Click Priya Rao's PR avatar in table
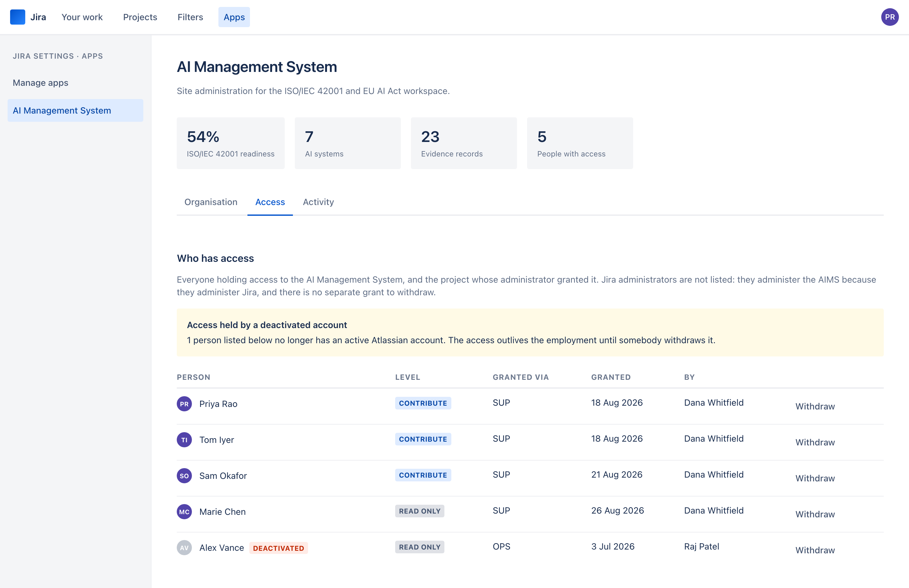This screenshot has height=588, width=909. (x=184, y=403)
